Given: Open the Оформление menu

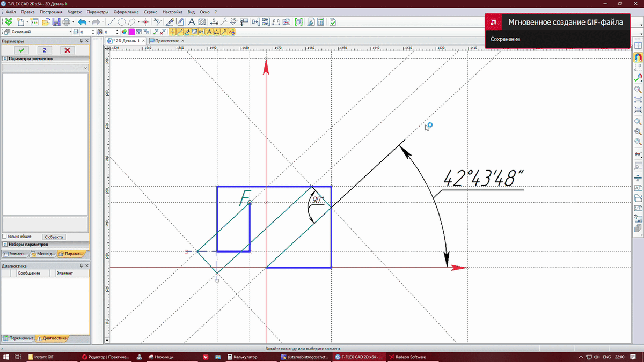Looking at the screenshot, I should pos(126,12).
